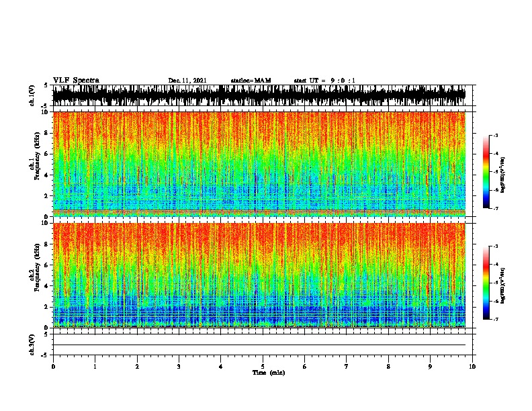This screenshot has height=411, width=532.
Task: Click the "8" kHz tick of ch.2 spectrogram
Action: click(x=47, y=244)
